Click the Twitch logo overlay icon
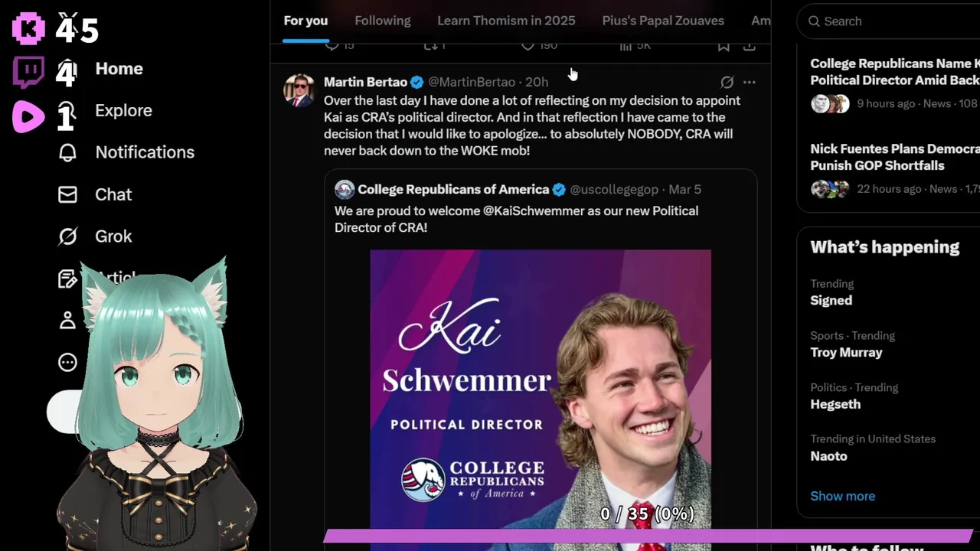The height and width of the screenshot is (551, 980). [x=29, y=73]
